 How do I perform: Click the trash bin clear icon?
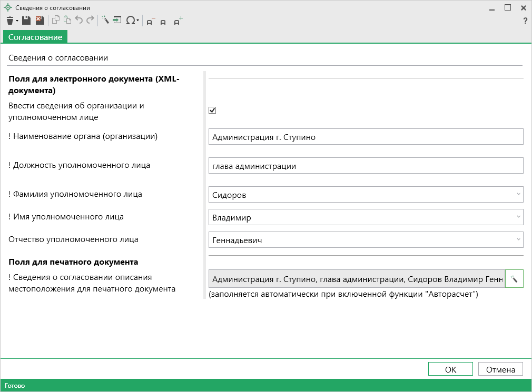coord(10,21)
